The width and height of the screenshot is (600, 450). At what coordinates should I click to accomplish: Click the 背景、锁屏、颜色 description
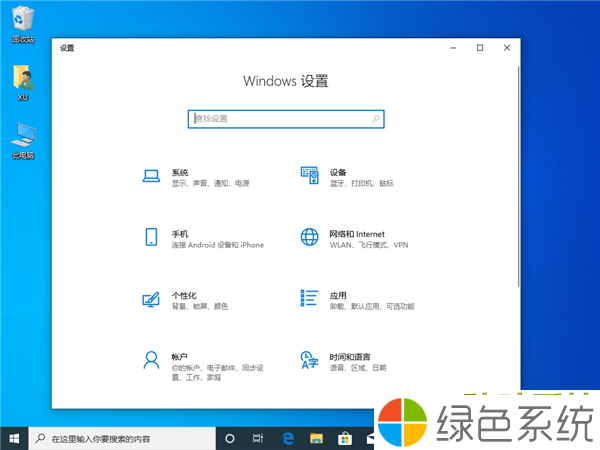tap(200, 307)
